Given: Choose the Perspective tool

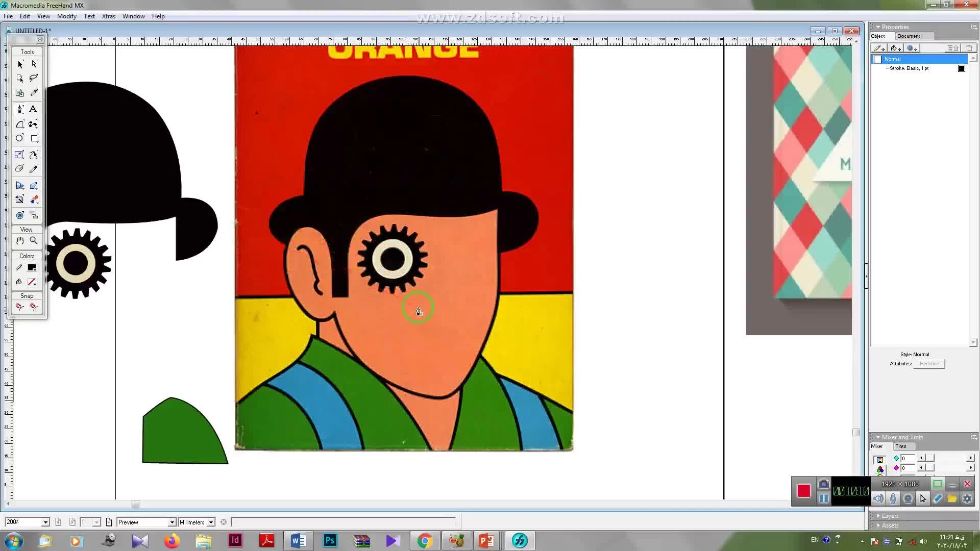Looking at the screenshot, I should coord(20,186).
